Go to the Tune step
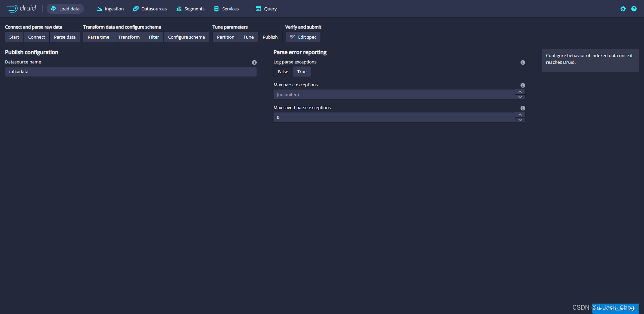Viewport: 644px width, 314px height. tap(249, 37)
